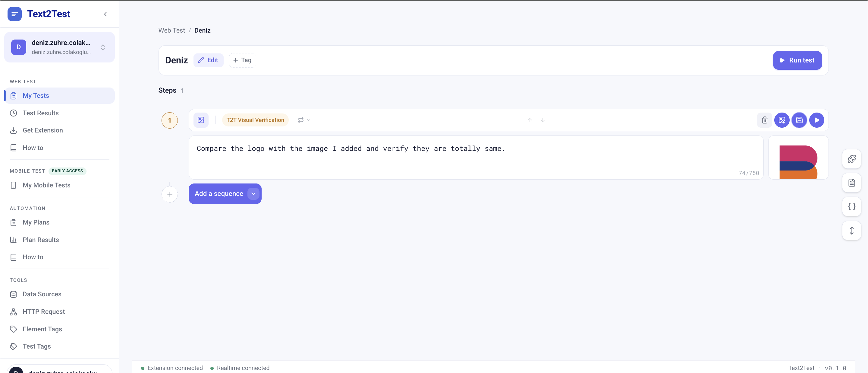This screenshot has width=868, height=373.
Task: Move step down with the down arrow
Action: click(x=542, y=120)
